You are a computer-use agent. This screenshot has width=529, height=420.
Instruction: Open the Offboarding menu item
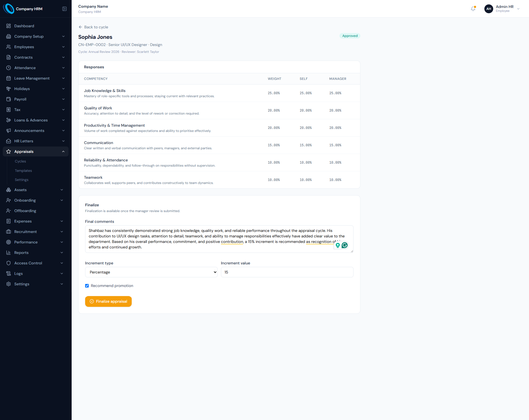point(25,211)
